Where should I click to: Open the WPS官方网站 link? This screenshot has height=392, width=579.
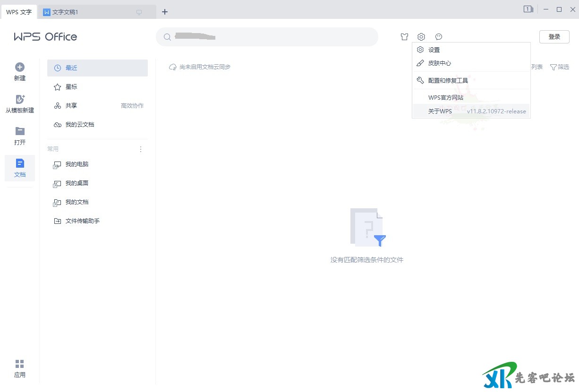(x=445, y=98)
